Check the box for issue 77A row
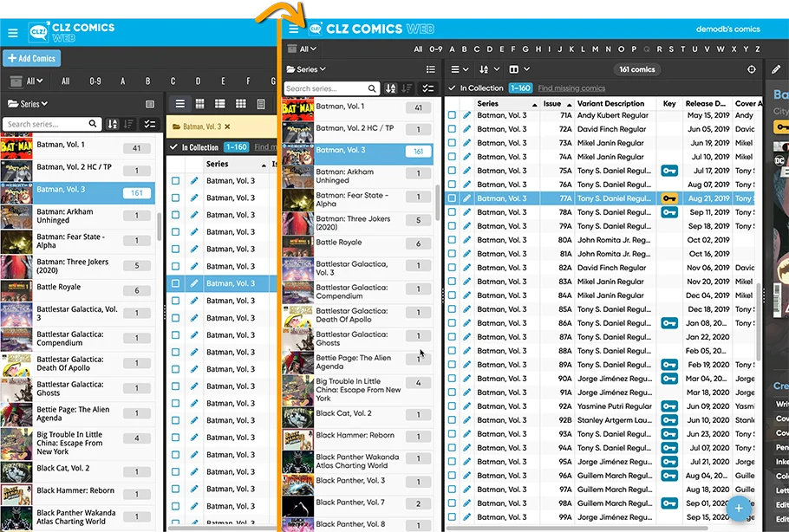The width and height of the screenshot is (789, 532). pos(452,198)
